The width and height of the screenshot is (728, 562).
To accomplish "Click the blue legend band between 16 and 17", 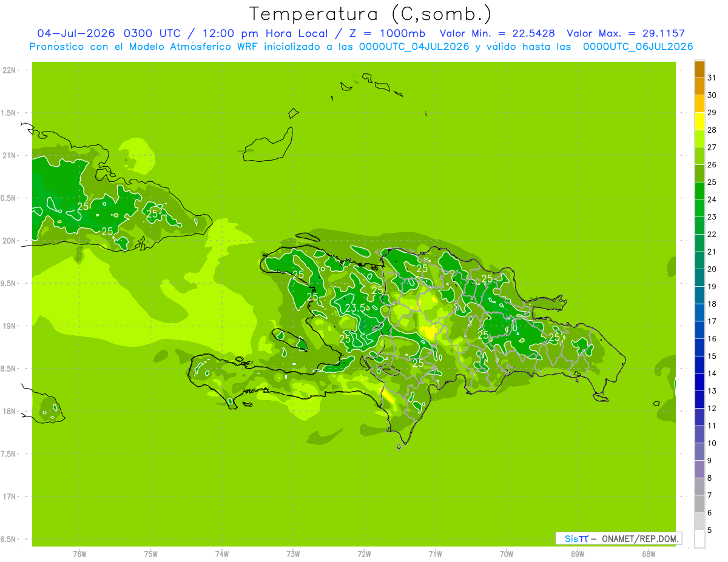I will (x=699, y=330).
